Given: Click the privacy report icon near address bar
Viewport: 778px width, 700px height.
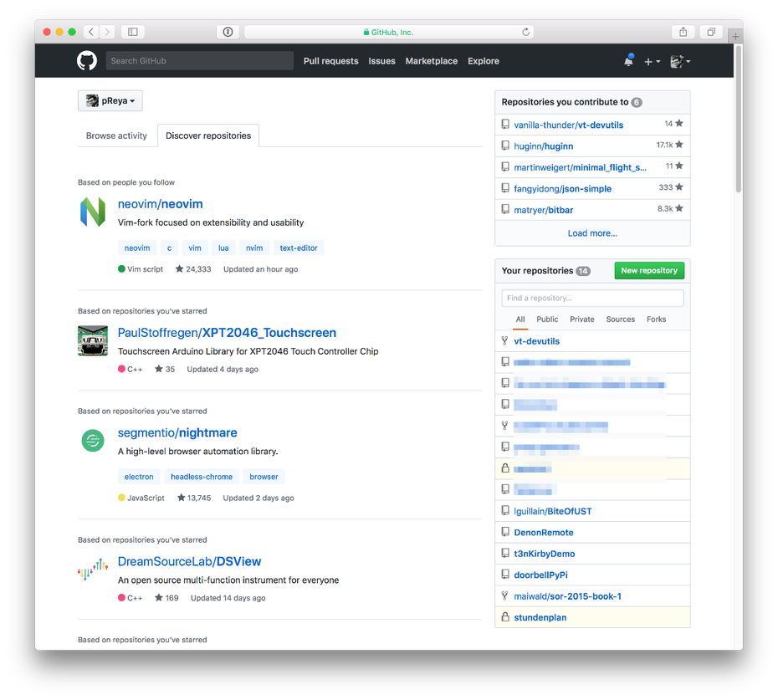Looking at the screenshot, I should point(228,32).
